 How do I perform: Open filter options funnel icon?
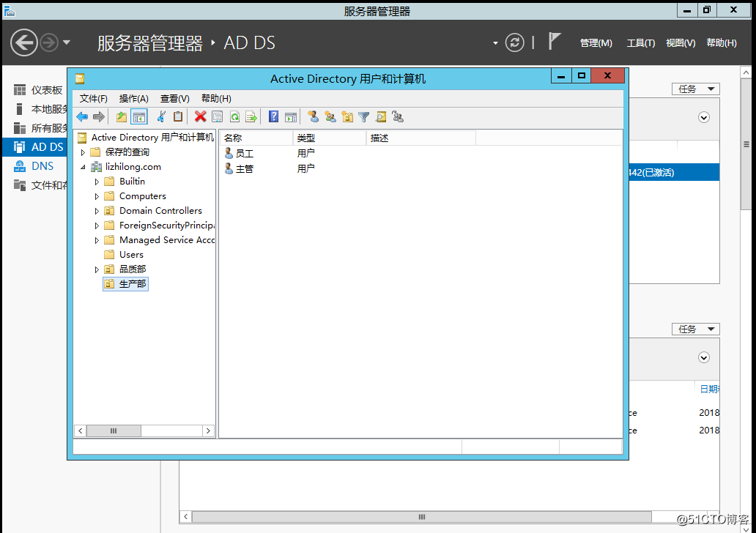[364, 116]
